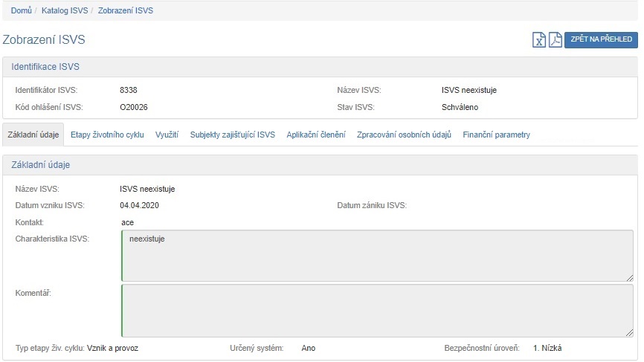The height and width of the screenshot is (362, 644).
Task: Click the ZPĚT NA PŘEHLED button
Action: pyautogui.click(x=601, y=40)
